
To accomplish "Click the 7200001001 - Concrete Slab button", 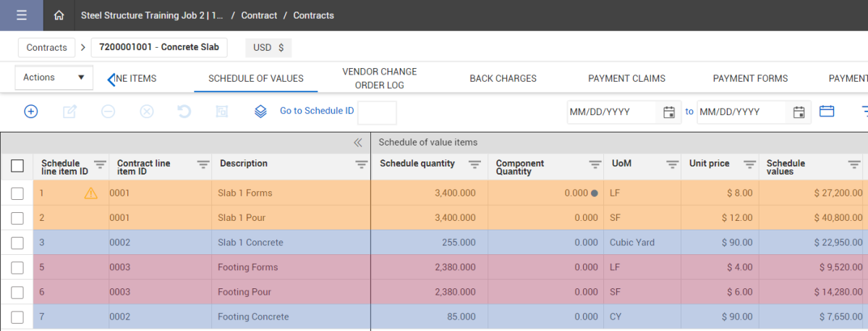I will (x=159, y=48).
